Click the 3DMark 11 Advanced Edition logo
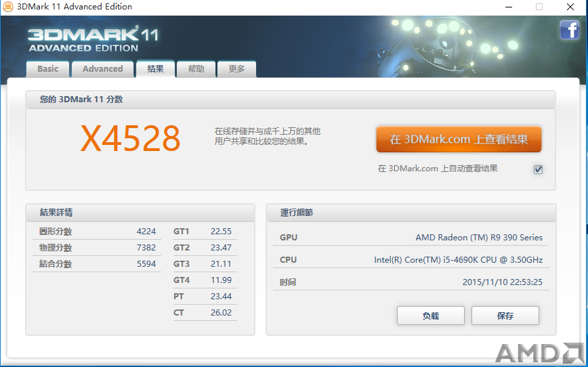The image size is (588, 367). [x=93, y=39]
